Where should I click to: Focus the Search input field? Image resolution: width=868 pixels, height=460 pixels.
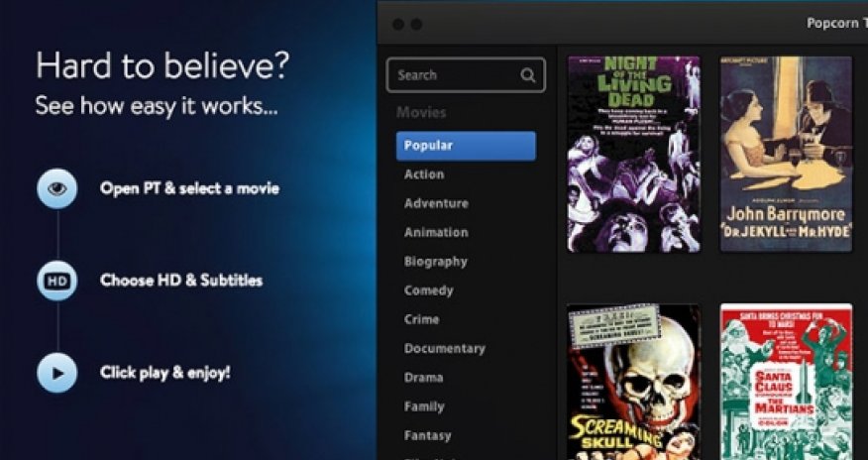tap(466, 74)
